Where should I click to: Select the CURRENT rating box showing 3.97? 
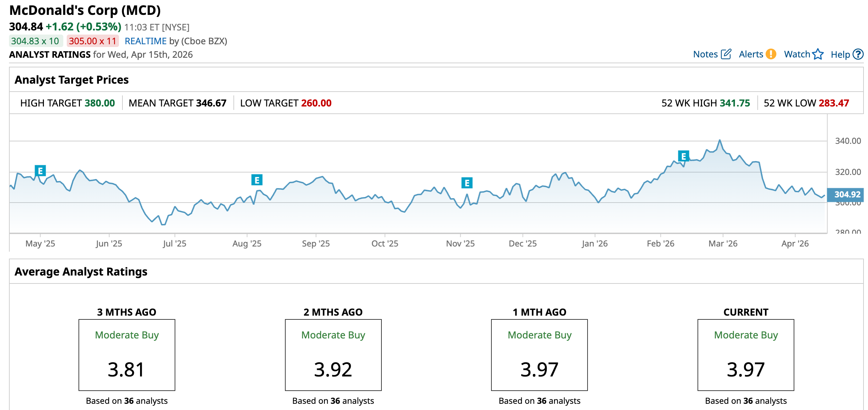click(746, 355)
